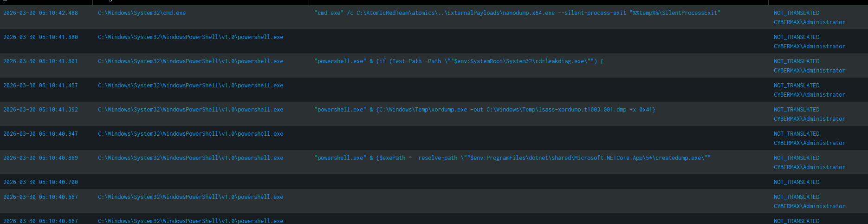Click CYBERMAX\Administrator in the xordump row
868x224 pixels.
tap(809, 119)
